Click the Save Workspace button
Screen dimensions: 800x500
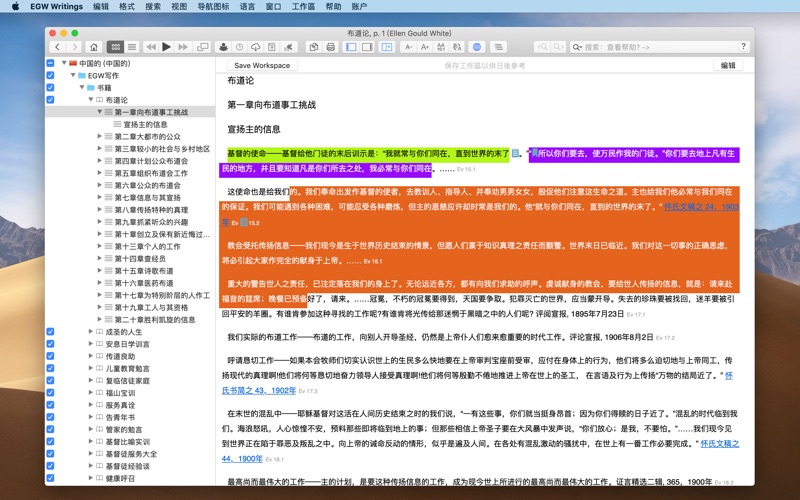coord(262,65)
